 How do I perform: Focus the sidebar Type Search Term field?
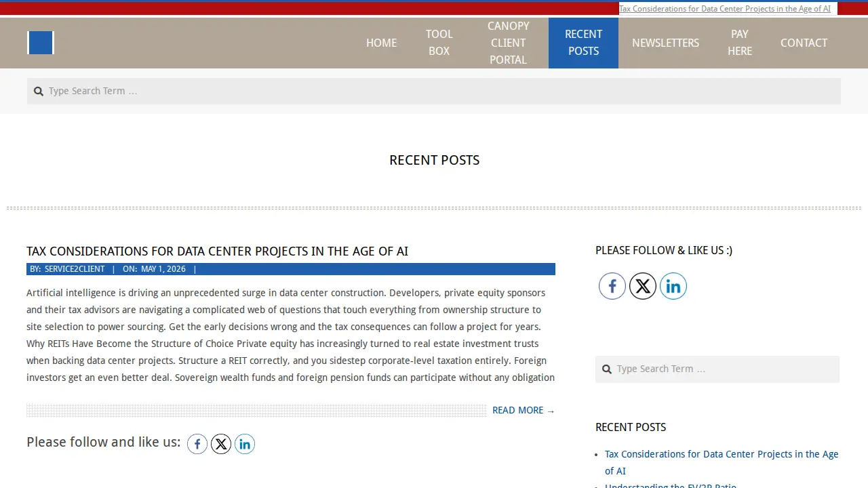(717, 369)
